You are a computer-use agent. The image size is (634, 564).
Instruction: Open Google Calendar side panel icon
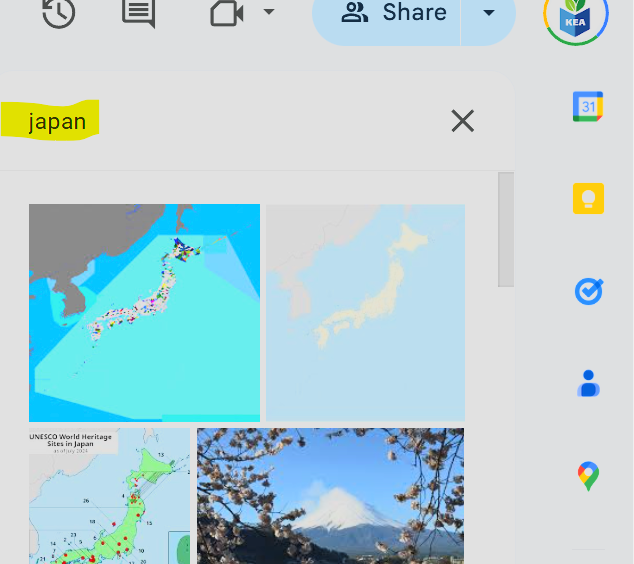coord(588,107)
